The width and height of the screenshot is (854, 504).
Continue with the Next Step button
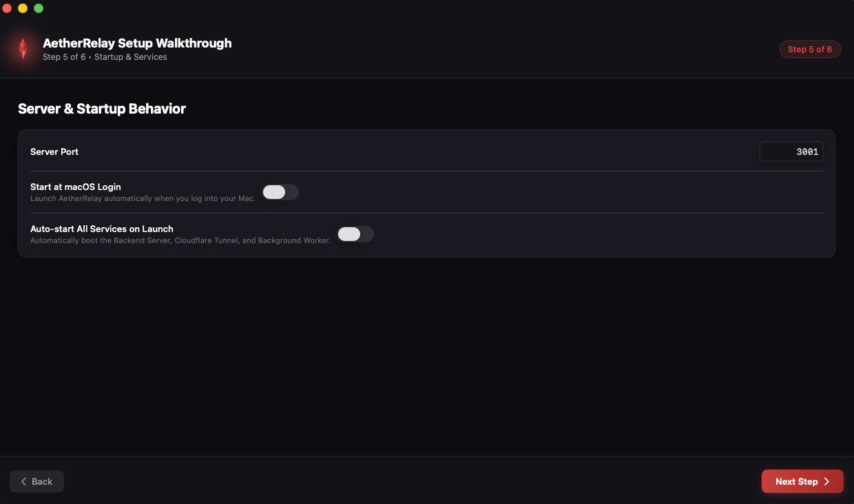pyautogui.click(x=802, y=482)
